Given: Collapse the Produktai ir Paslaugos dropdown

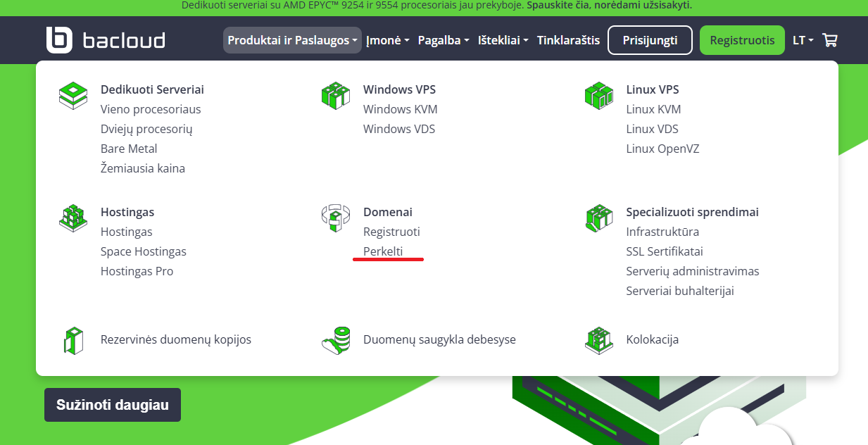Looking at the screenshot, I should [292, 40].
